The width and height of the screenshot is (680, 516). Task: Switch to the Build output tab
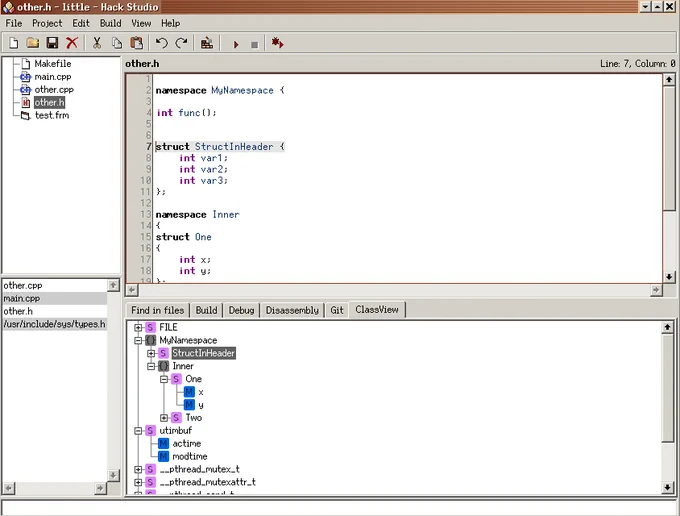(x=206, y=310)
